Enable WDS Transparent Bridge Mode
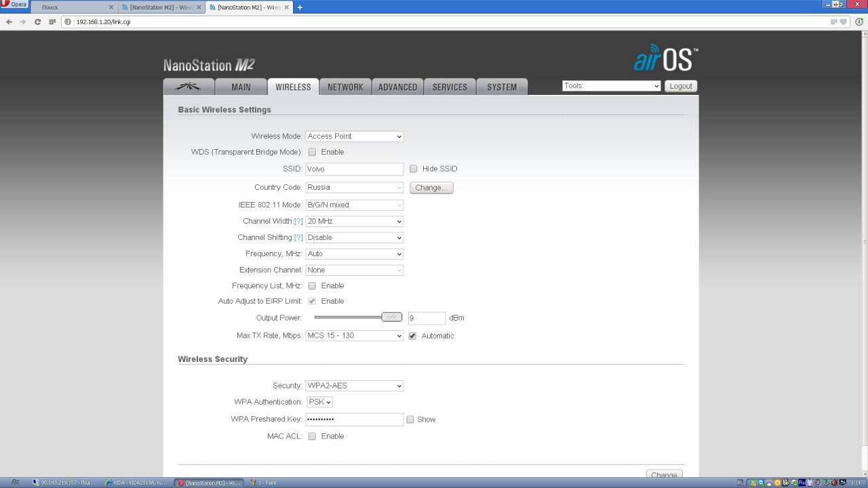868x488 pixels. [x=312, y=152]
